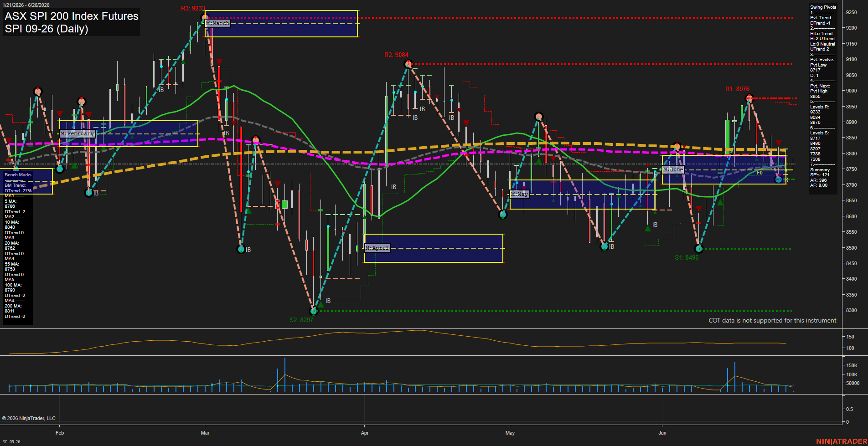The image size is (868, 446).
Task: Click the M:June monthly box label
Action: (673, 169)
